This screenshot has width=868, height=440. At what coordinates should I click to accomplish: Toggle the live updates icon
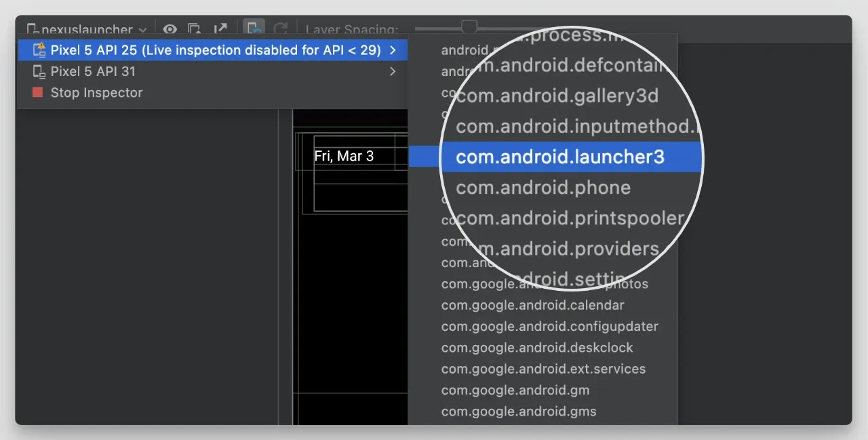pos(255,29)
